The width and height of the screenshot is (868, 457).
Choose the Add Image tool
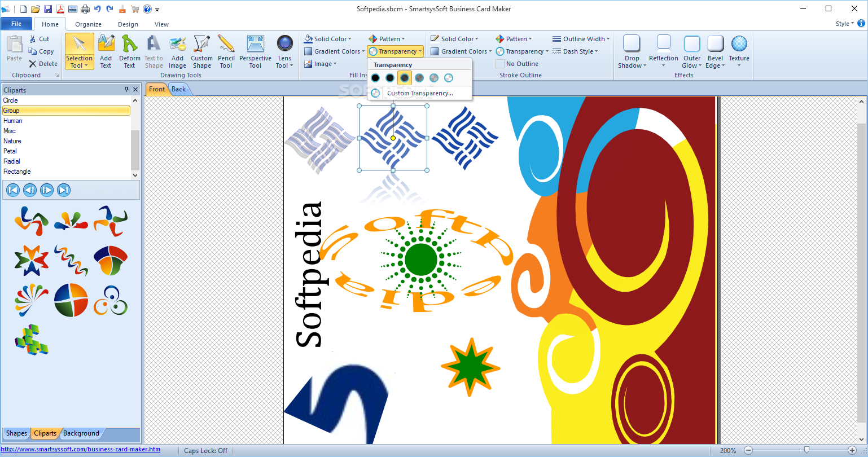[x=177, y=51]
